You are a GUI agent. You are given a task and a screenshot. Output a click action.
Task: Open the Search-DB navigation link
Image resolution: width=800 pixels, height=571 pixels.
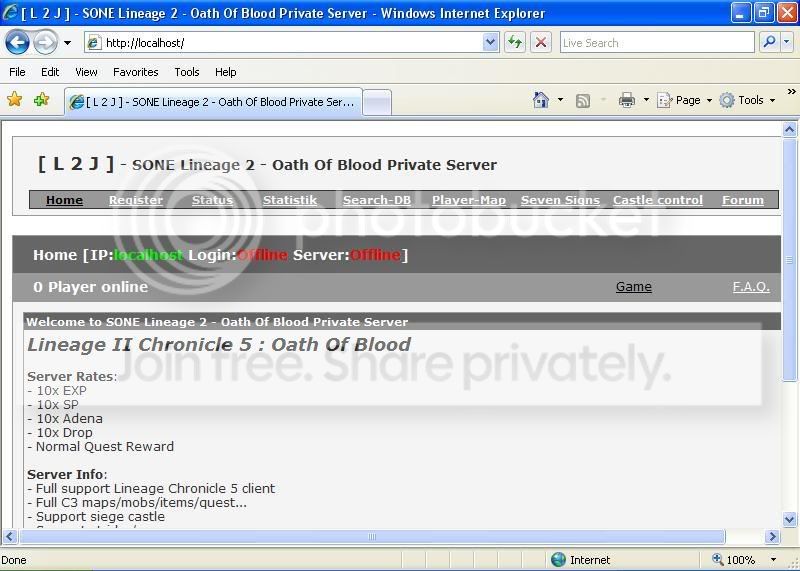pyautogui.click(x=377, y=200)
